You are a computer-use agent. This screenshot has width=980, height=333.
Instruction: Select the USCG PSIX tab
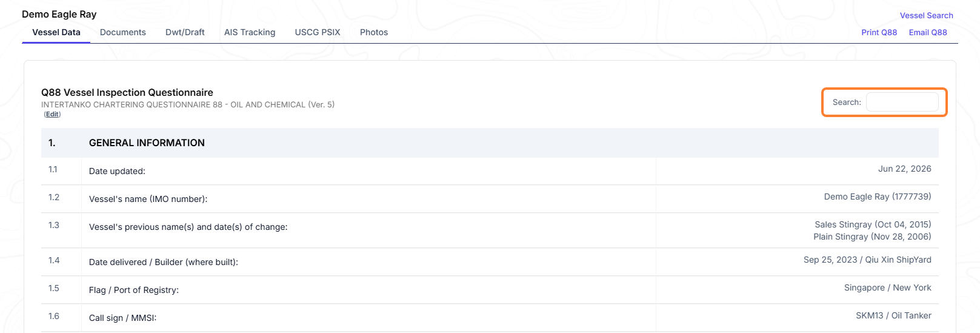[x=318, y=32]
